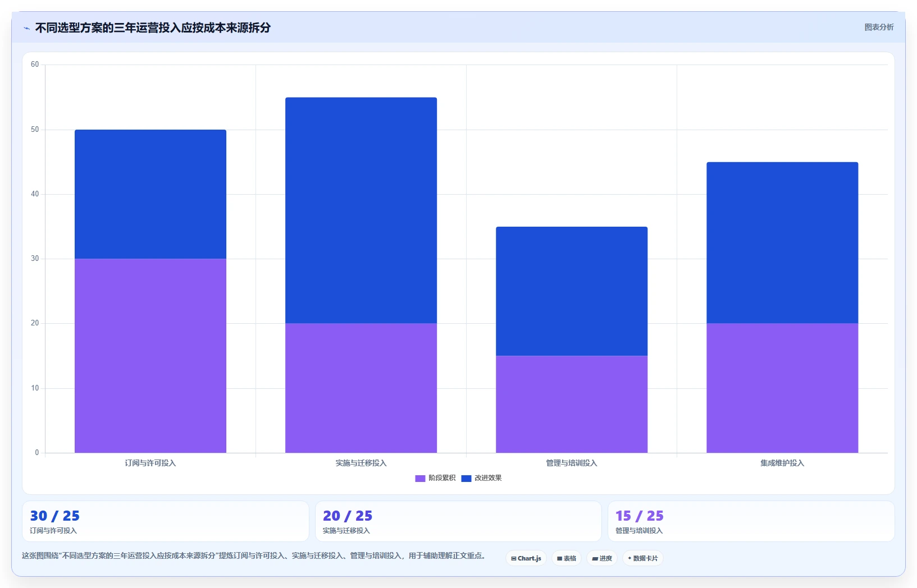This screenshot has height=588, width=917.
Task: Click the blue bar segment for 集成维护投入
Action: point(782,243)
